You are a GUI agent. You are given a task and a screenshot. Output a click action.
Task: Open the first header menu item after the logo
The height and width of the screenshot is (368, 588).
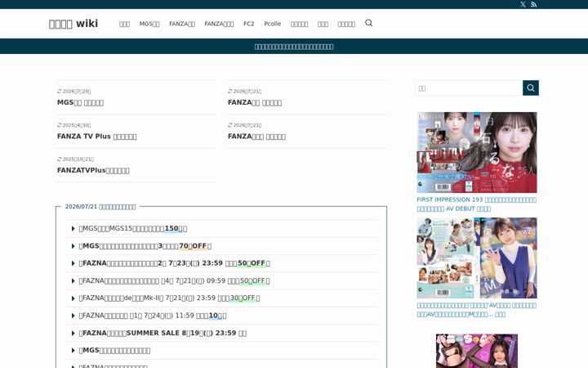124,24
